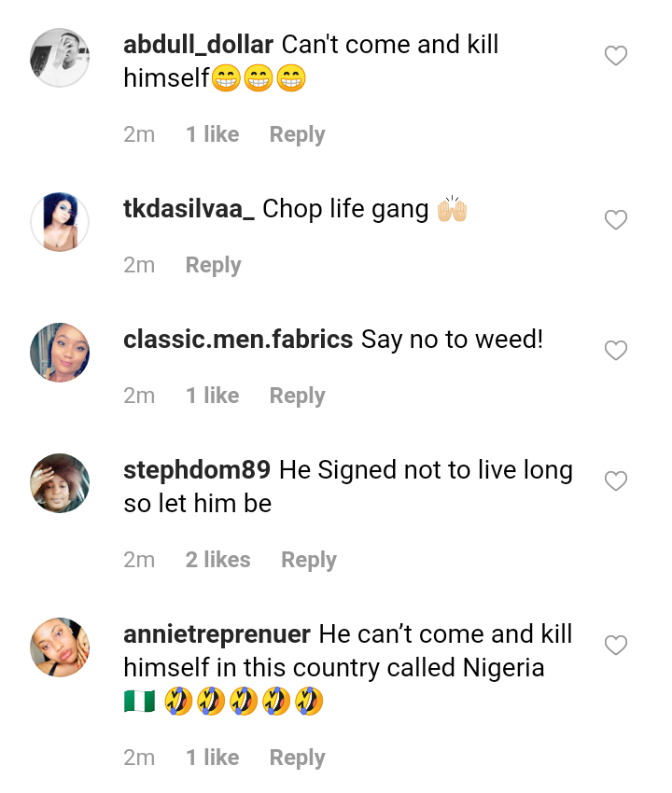Heart stephdom89's comment
The width and height of the screenshot is (672, 793).
tap(615, 481)
